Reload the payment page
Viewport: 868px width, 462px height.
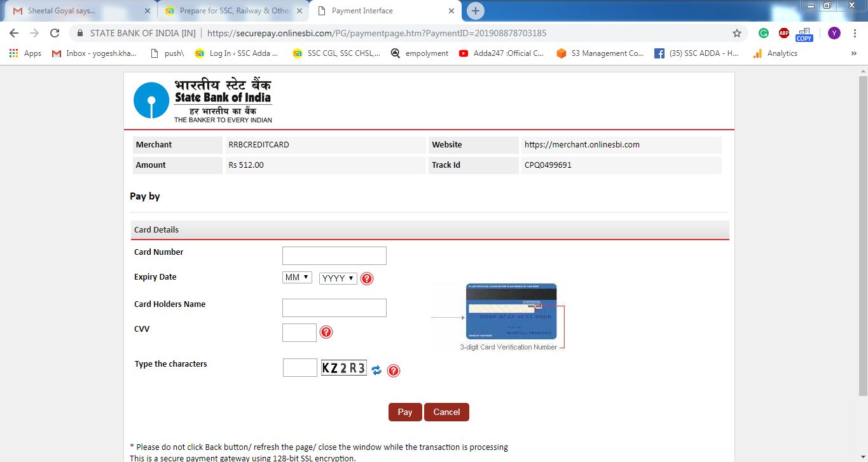click(x=55, y=33)
